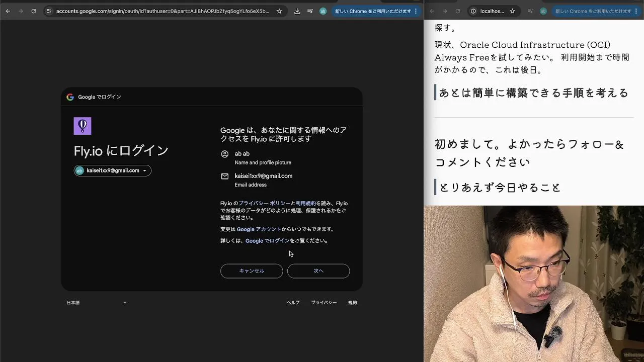Click the back arrow in left browser window
644x362 pixels.
click(8, 11)
